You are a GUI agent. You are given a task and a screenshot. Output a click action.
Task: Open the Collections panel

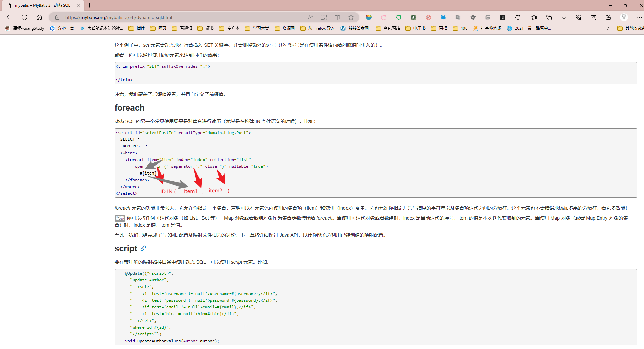coord(549,17)
